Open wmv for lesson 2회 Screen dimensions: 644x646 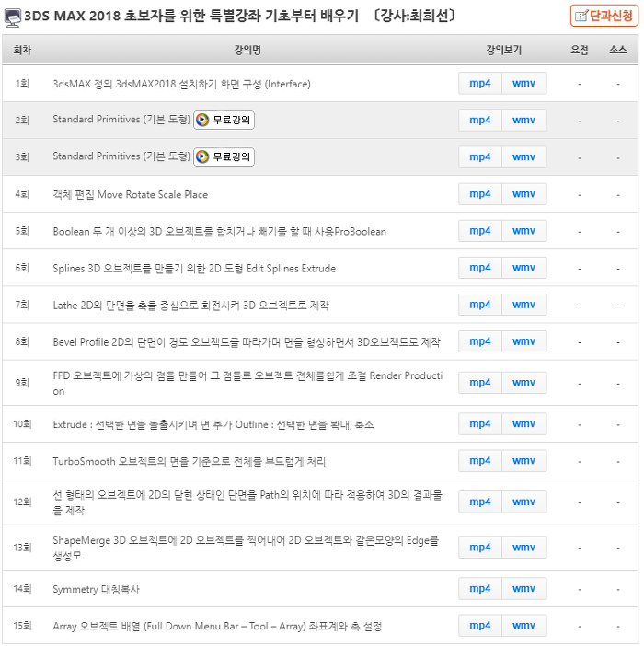(x=524, y=121)
